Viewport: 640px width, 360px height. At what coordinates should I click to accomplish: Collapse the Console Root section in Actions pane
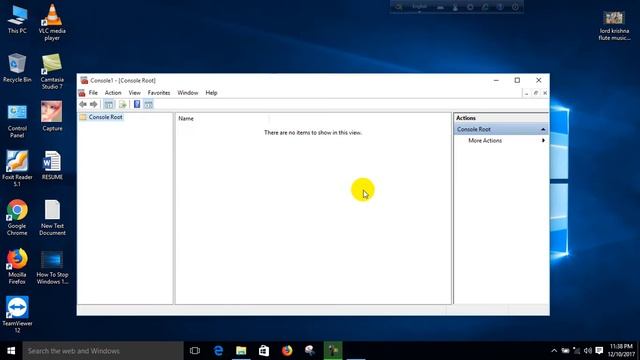click(543, 129)
